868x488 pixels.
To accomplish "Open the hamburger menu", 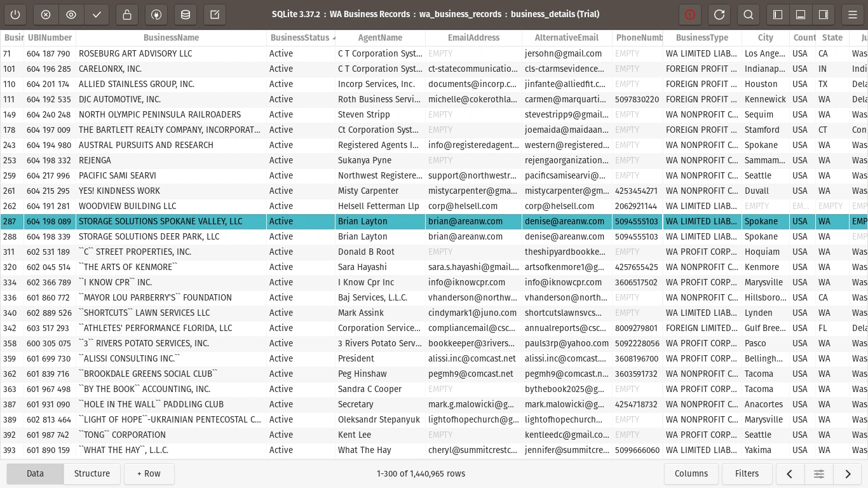I will coord(853,15).
